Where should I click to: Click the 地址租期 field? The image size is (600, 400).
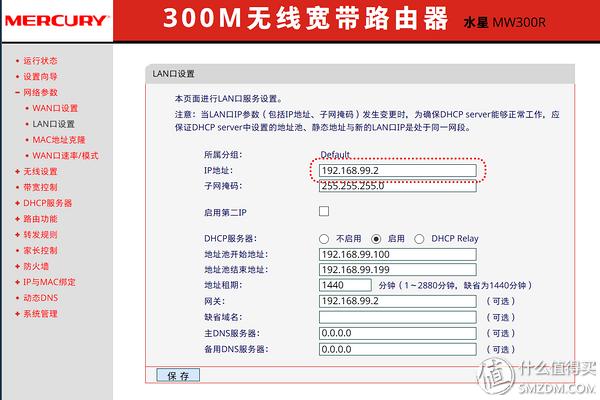tap(345, 285)
